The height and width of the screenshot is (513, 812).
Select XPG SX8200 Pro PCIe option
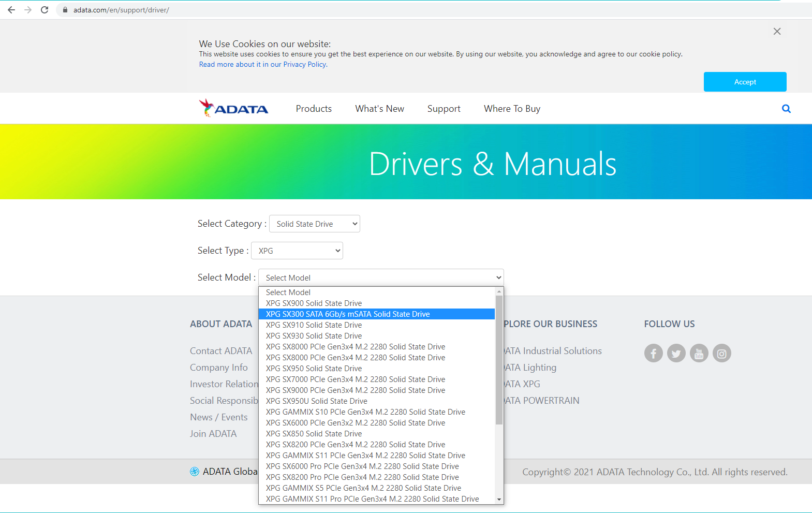tap(377, 477)
